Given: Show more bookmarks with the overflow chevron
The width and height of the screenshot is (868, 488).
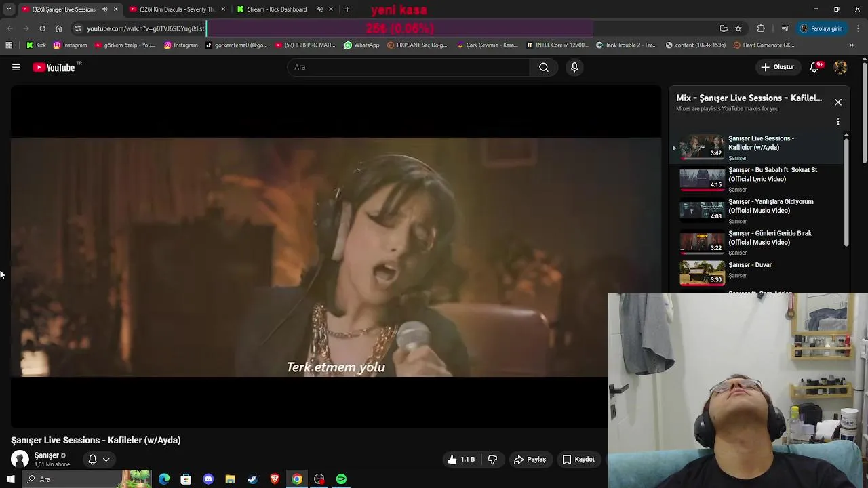Looking at the screenshot, I should click(851, 45).
